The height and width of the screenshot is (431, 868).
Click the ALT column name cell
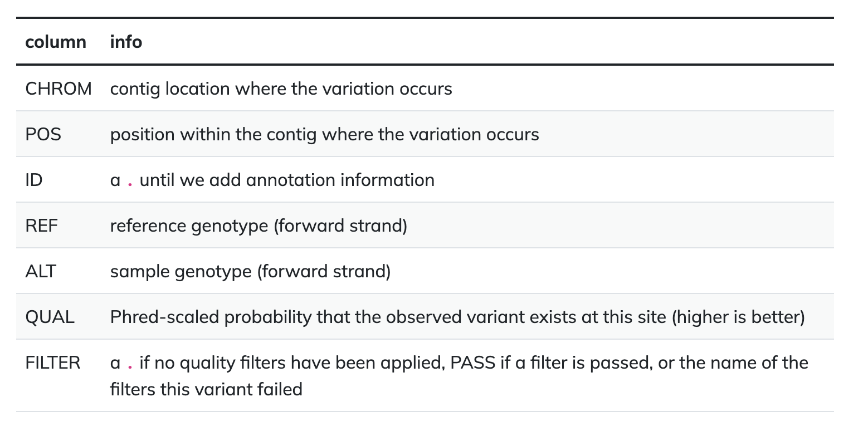(x=41, y=271)
